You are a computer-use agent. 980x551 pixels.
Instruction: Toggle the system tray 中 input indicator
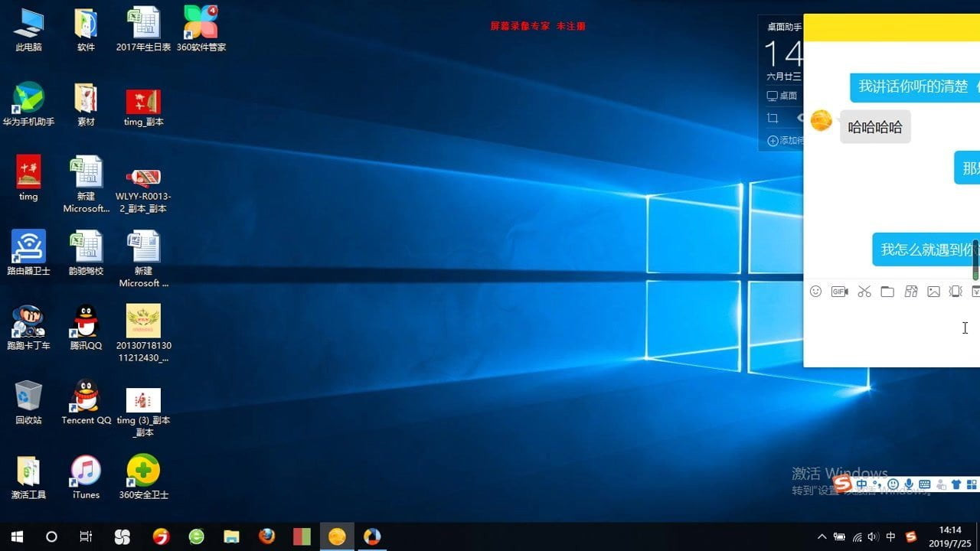coord(890,536)
